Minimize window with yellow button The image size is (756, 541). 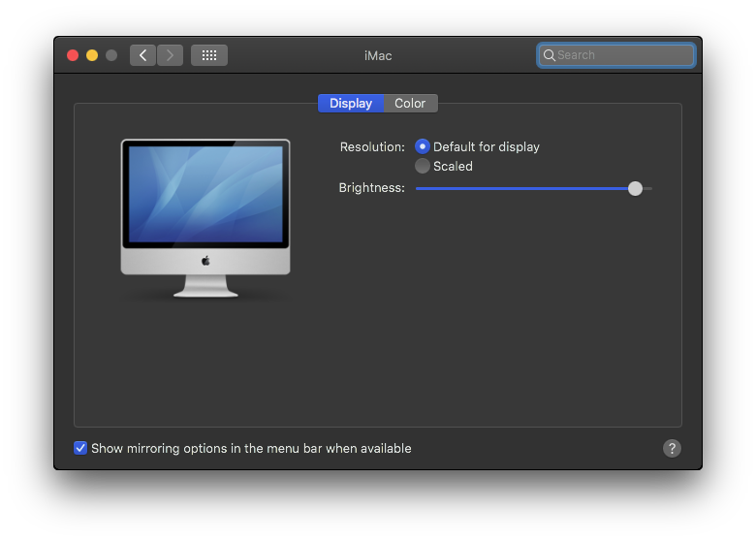[92, 55]
